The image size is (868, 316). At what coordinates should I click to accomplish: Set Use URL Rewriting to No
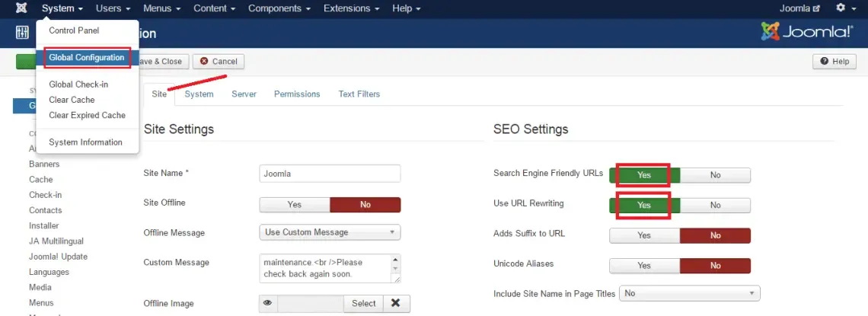(x=715, y=206)
